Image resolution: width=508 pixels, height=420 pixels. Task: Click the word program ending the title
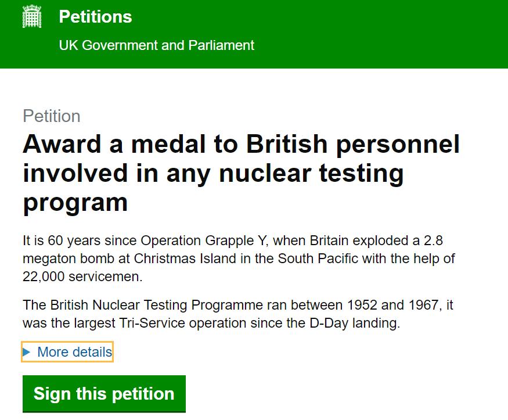click(75, 203)
